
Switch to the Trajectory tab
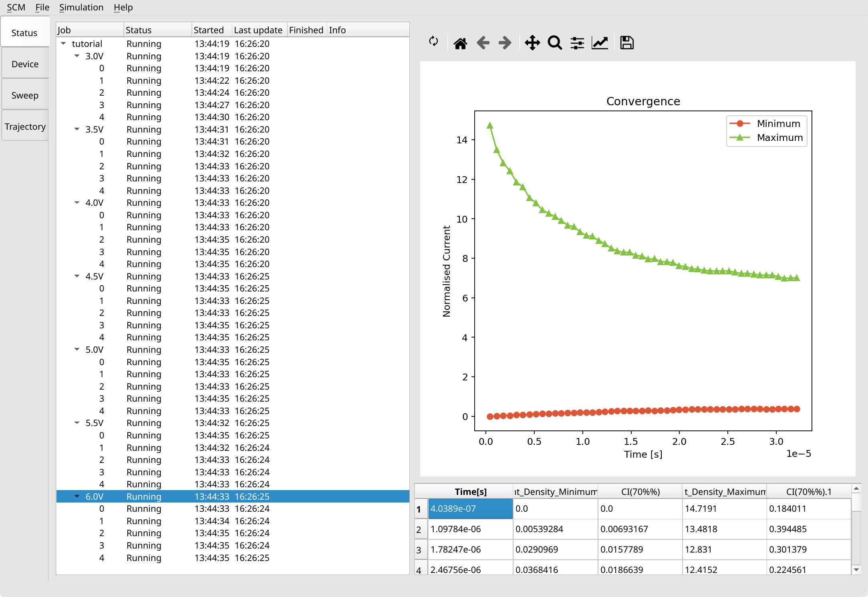click(x=25, y=127)
